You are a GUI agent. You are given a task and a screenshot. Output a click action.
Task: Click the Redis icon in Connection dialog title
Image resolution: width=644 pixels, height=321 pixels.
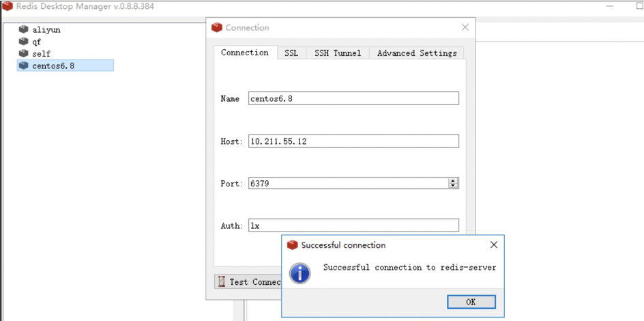pos(216,27)
